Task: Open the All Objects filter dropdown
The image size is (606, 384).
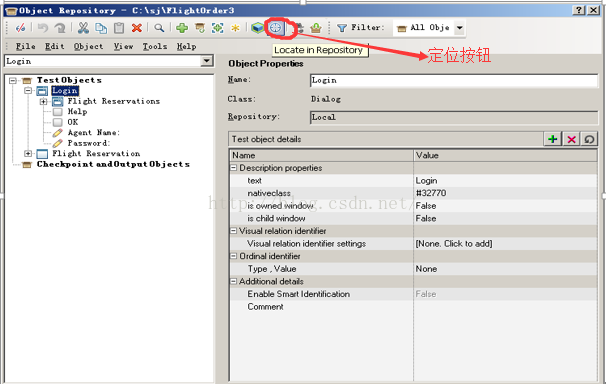Action: pos(460,28)
